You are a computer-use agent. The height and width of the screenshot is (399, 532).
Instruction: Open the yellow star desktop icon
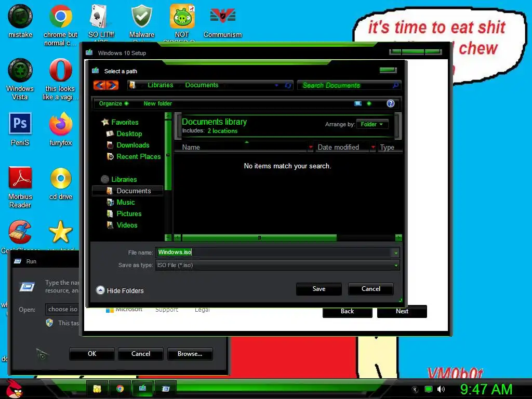pos(60,232)
